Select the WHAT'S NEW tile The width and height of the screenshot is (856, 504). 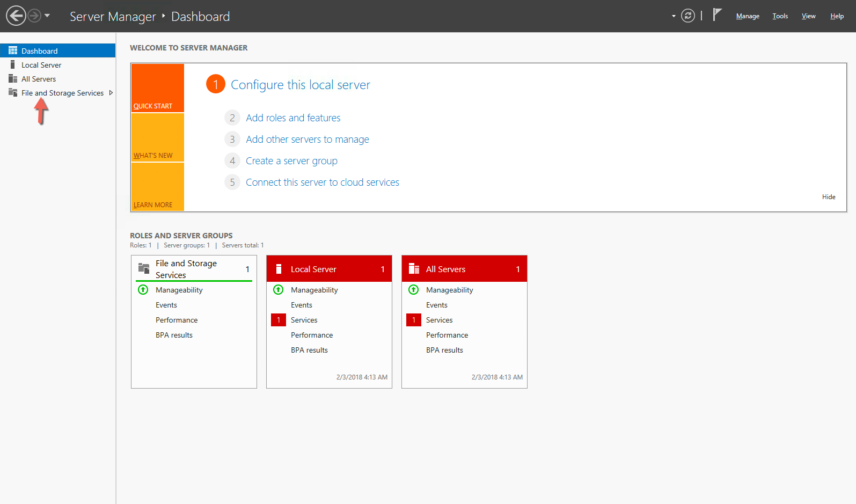click(x=158, y=137)
